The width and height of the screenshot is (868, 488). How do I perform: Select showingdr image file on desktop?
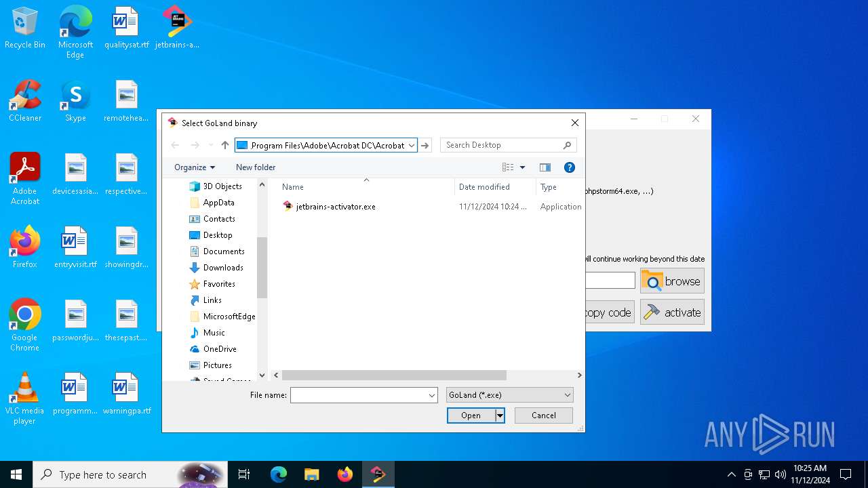pos(126,248)
